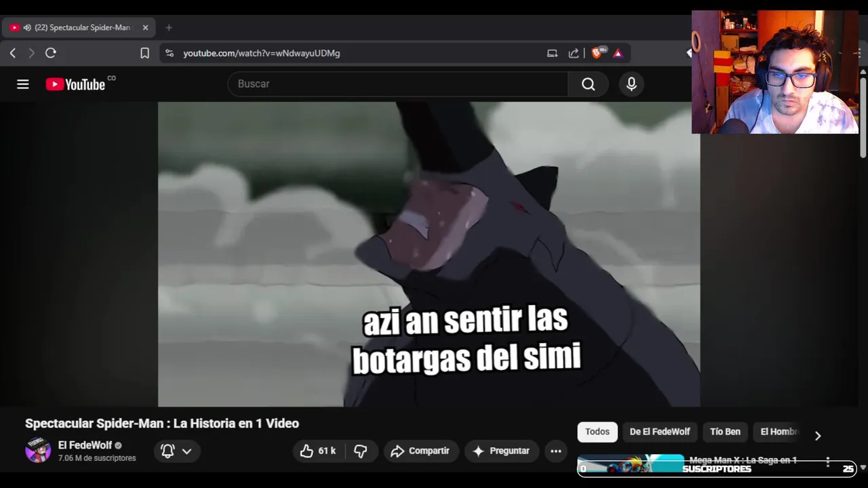Click the Preguntar ask button

pyautogui.click(x=501, y=451)
